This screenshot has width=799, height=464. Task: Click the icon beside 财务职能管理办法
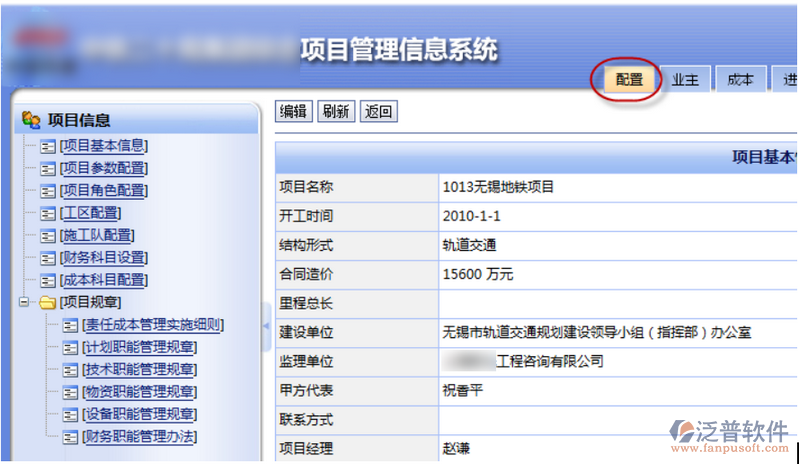tap(70, 437)
